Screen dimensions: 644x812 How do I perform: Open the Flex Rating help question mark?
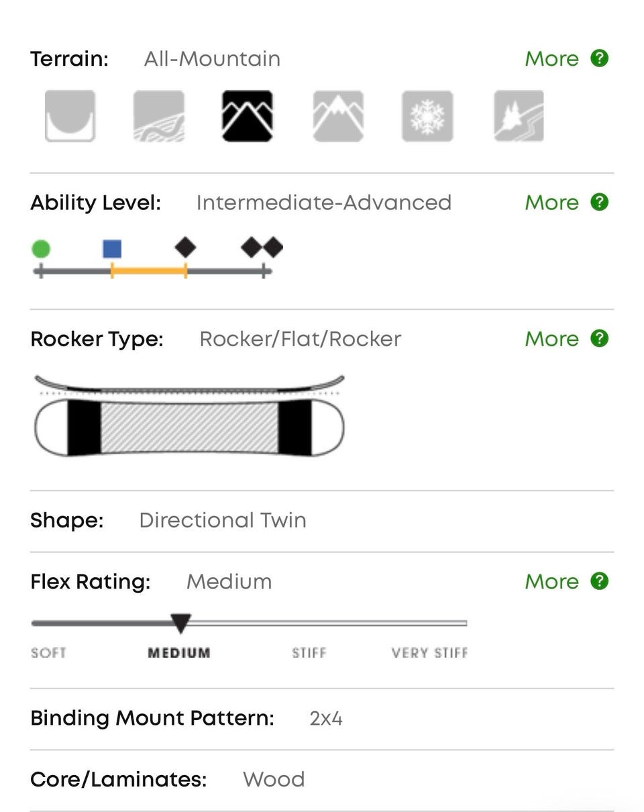599,581
